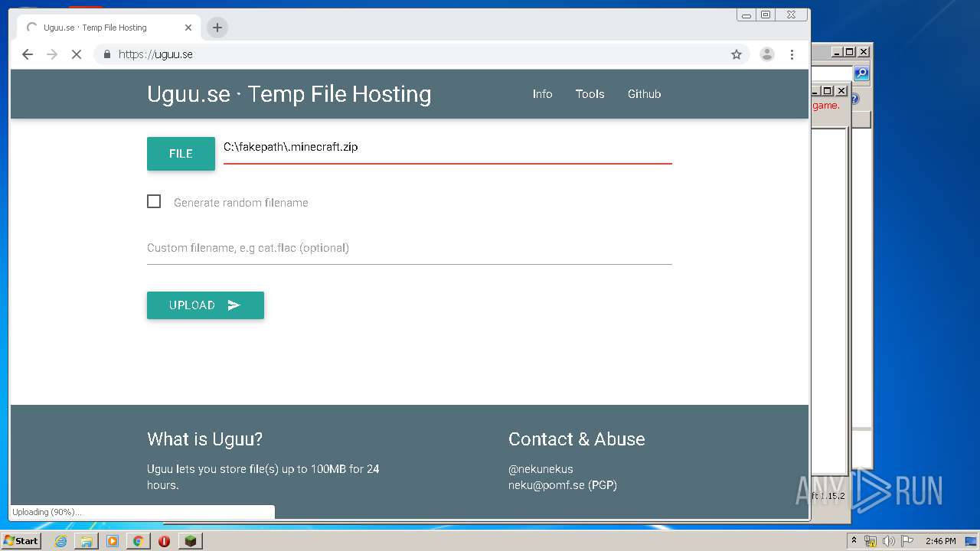980x551 pixels.
Task: Click the What is Uguu? heading
Action: 205,439
